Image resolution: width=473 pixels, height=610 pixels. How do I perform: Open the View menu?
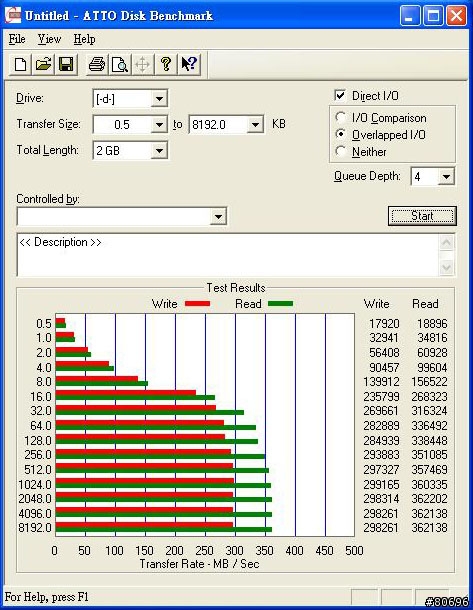49,39
